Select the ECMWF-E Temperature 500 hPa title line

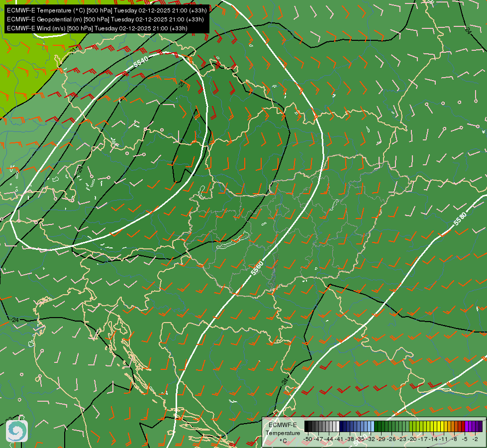point(106,10)
